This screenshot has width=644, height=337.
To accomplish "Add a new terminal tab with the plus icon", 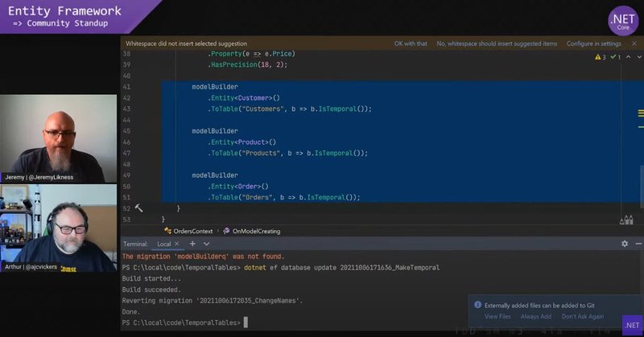I will point(192,244).
